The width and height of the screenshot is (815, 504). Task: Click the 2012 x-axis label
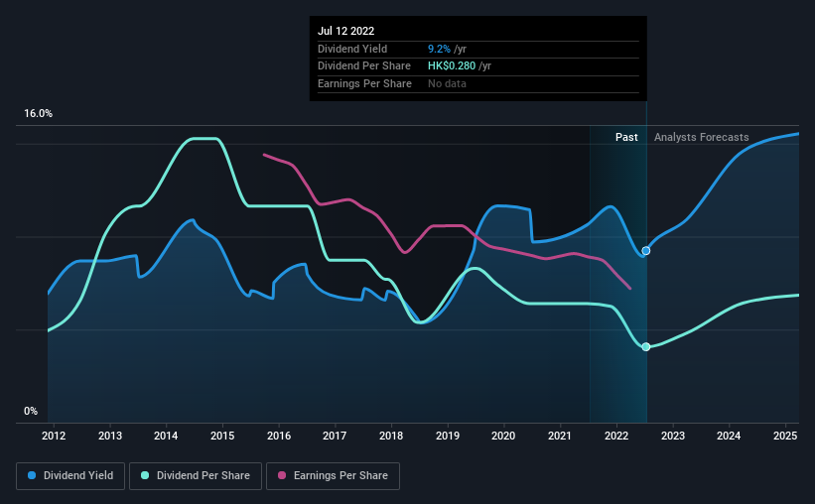pos(54,436)
